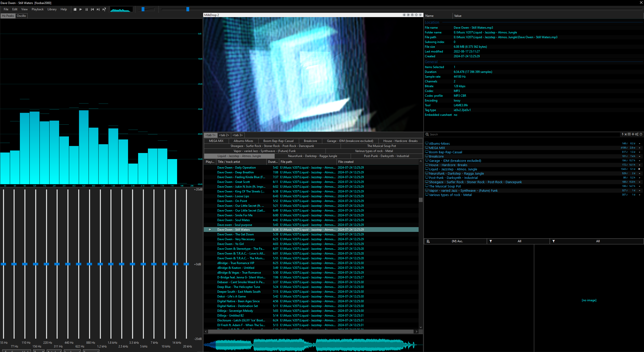Switch to <tab 2>

click(224, 135)
